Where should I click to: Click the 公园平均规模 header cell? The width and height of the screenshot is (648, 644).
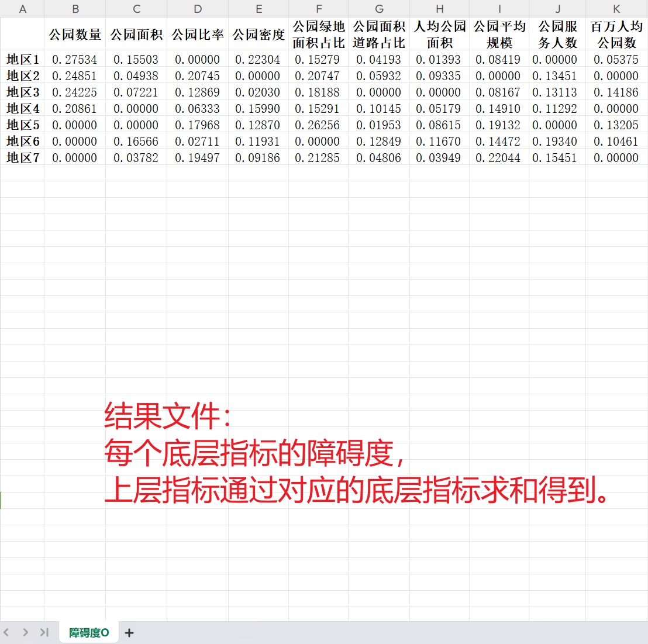coord(499,35)
